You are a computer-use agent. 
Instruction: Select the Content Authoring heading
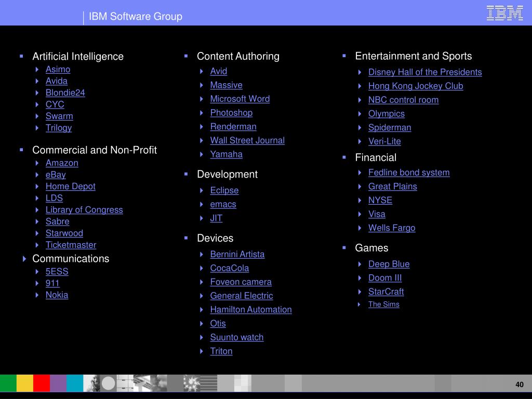[238, 56]
